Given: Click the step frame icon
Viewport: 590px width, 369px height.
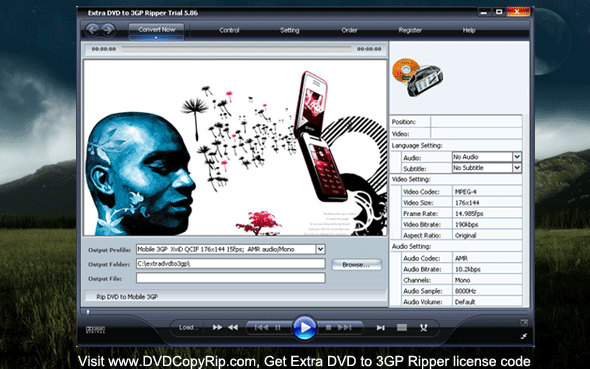Looking at the screenshot, I should point(380,328).
